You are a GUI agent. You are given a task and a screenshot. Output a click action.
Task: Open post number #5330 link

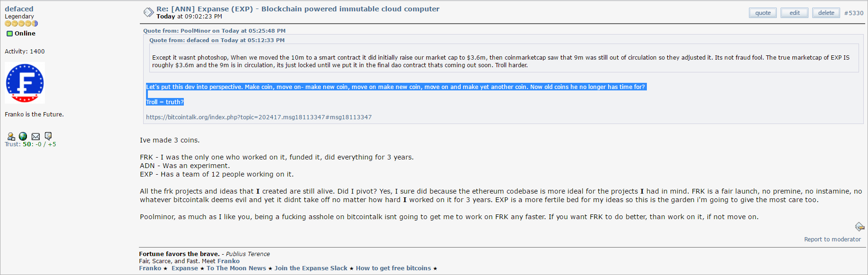[x=854, y=13]
